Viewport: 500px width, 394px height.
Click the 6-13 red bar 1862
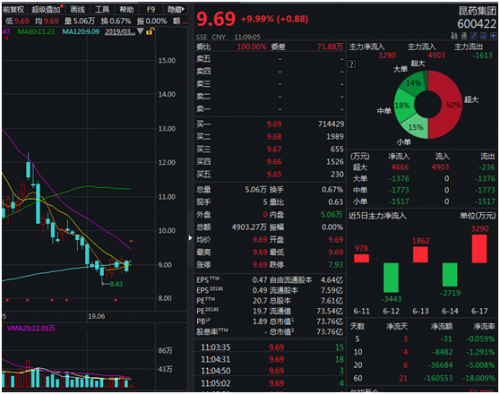pyautogui.click(x=421, y=255)
